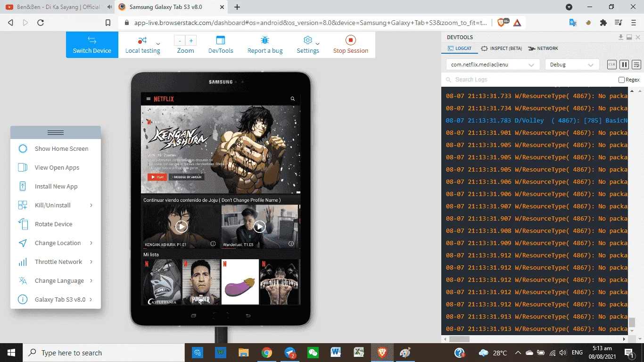Open WeChat from the taskbar

(x=313, y=353)
